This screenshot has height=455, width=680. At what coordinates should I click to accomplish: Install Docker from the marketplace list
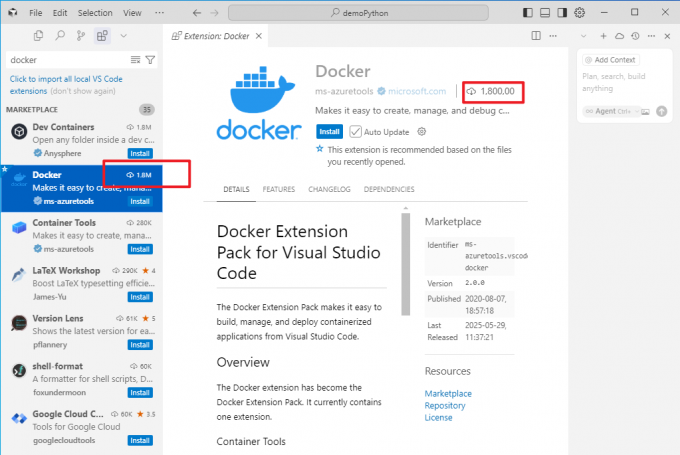pos(140,201)
